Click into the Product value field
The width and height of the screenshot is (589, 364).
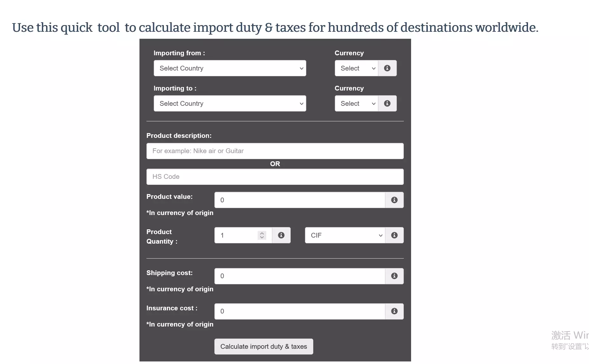click(300, 200)
